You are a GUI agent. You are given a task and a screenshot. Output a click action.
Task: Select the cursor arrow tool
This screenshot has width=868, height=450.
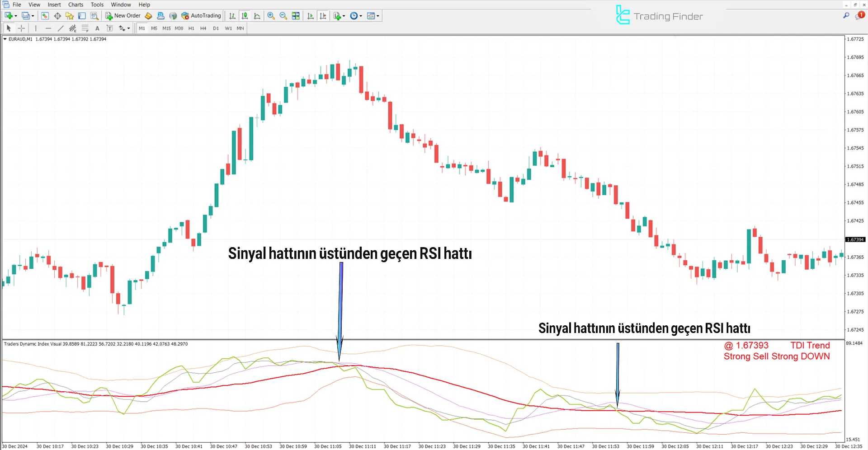(9, 28)
